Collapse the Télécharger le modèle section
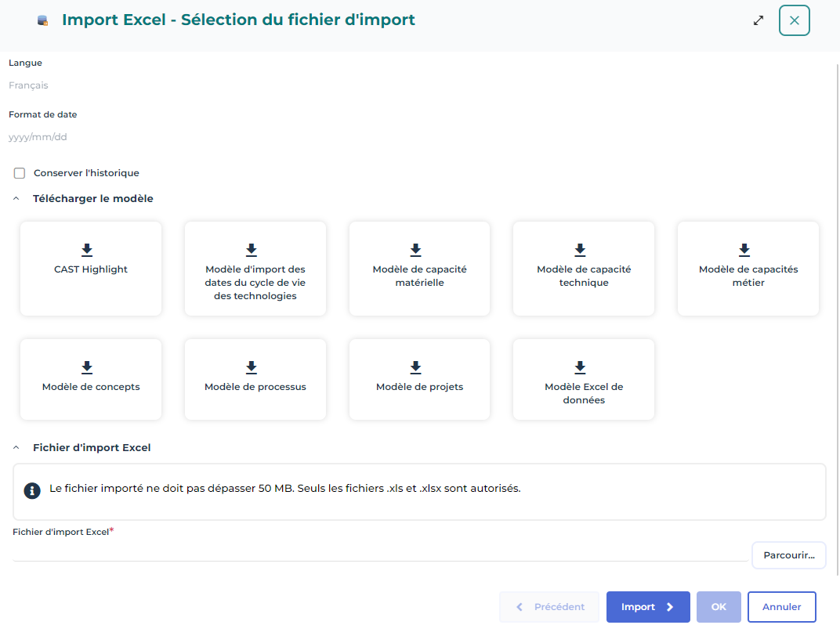Viewport: 840px width, 625px height. (x=16, y=199)
